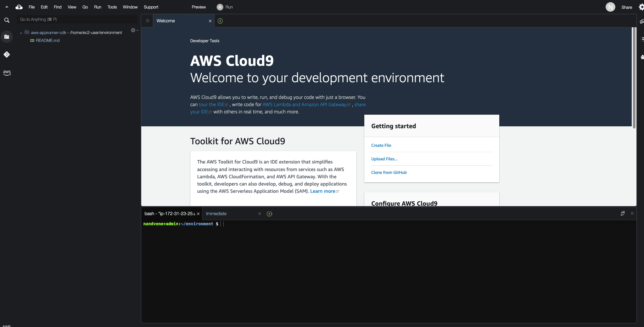Close the bash terminal tab

point(198,214)
